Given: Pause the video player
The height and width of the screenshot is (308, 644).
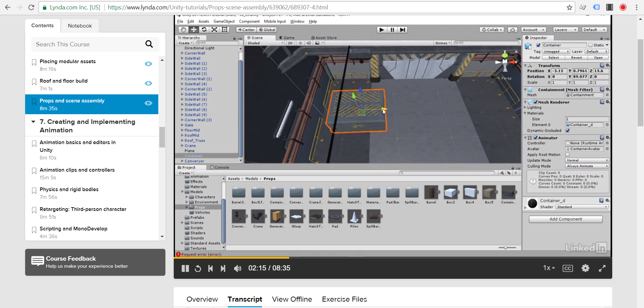Looking at the screenshot, I should click(185, 268).
